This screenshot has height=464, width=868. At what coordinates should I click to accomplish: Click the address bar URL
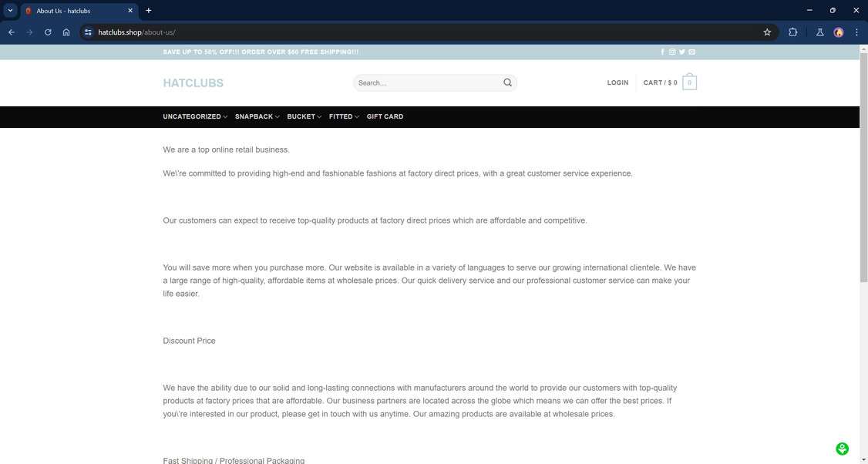coord(136,32)
